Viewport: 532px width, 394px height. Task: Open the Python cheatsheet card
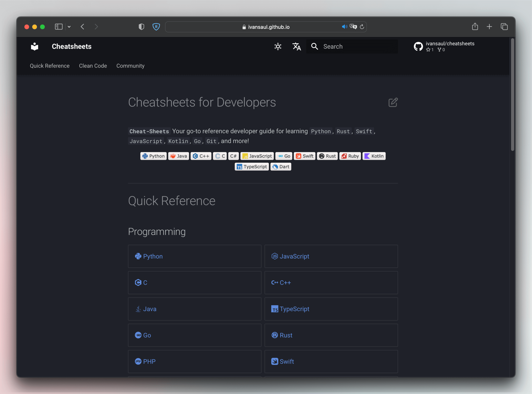(x=194, y=256)
